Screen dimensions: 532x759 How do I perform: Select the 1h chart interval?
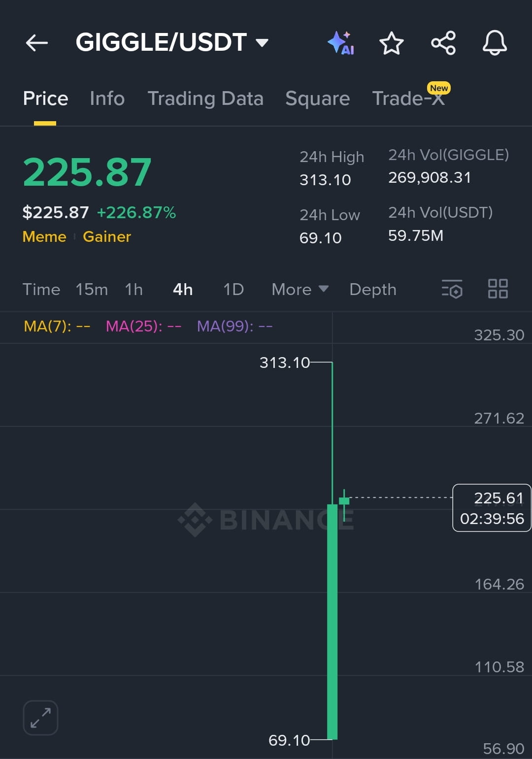133,290
